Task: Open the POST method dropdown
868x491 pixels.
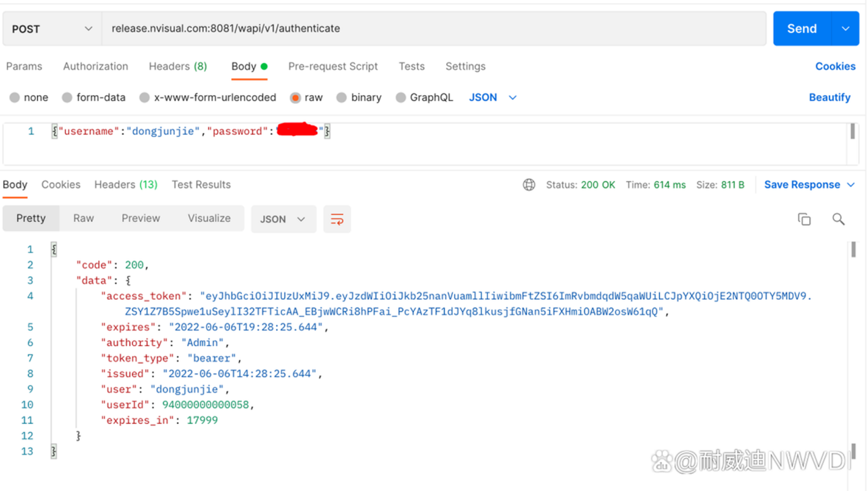Action: (52, 29)
